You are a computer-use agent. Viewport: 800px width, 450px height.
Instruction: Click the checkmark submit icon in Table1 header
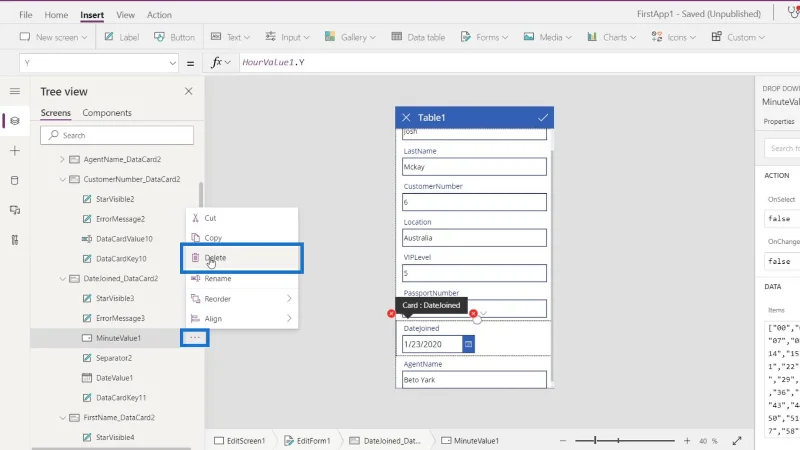(x=543, y=117)
